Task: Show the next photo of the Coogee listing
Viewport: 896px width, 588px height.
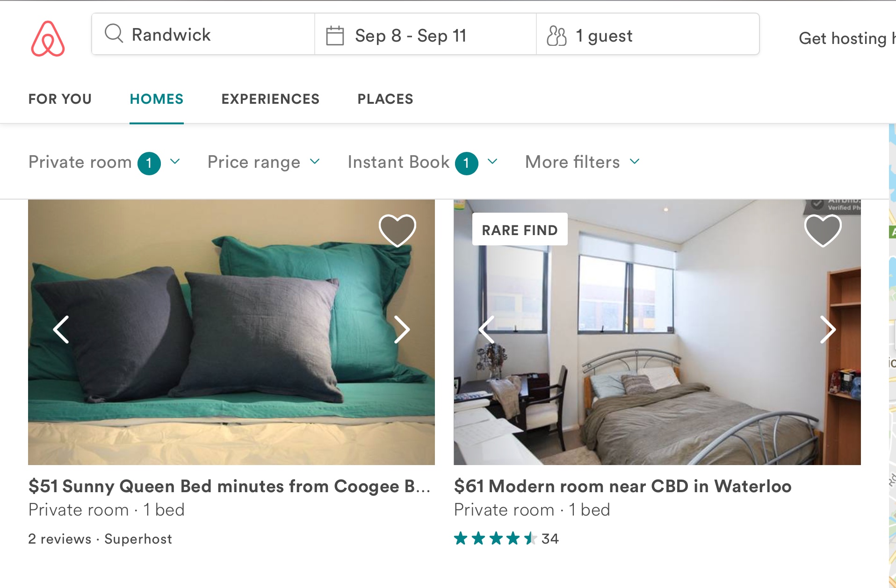Action: [403, 330]
